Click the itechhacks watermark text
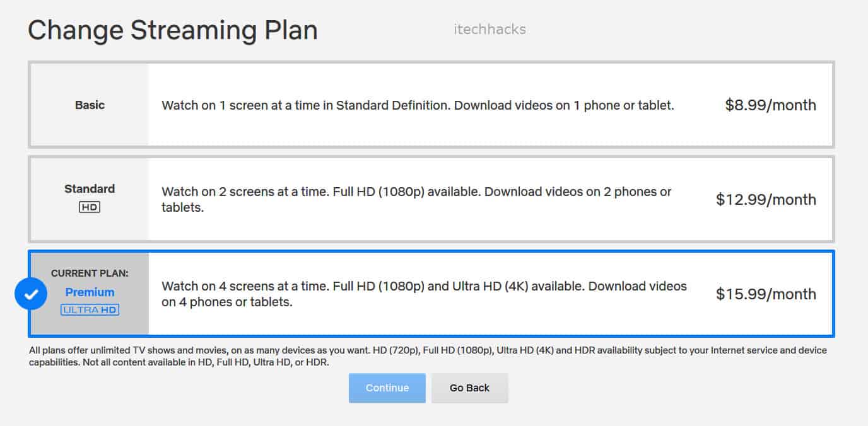Viewport: 868px width, 426px height. coord(490,29)
